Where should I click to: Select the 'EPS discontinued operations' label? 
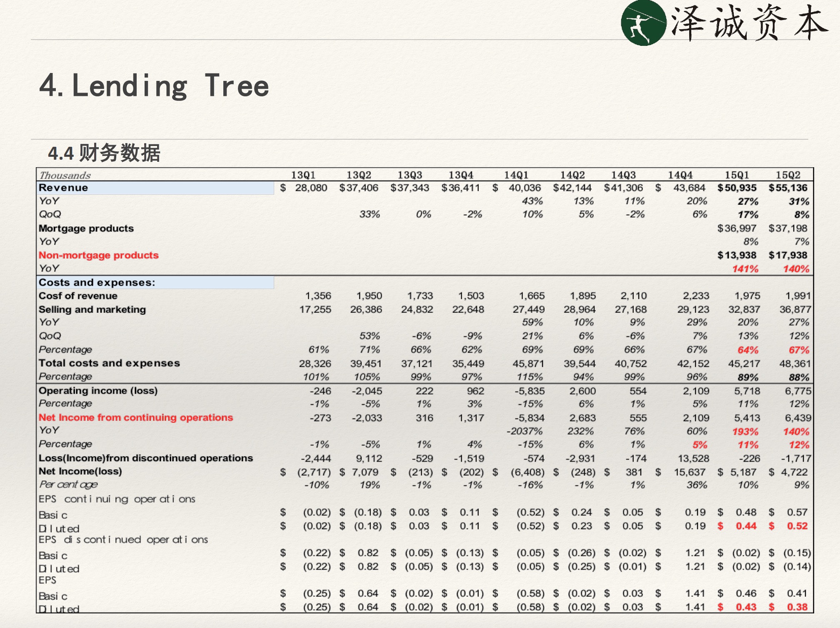click(x=123, y=540)
